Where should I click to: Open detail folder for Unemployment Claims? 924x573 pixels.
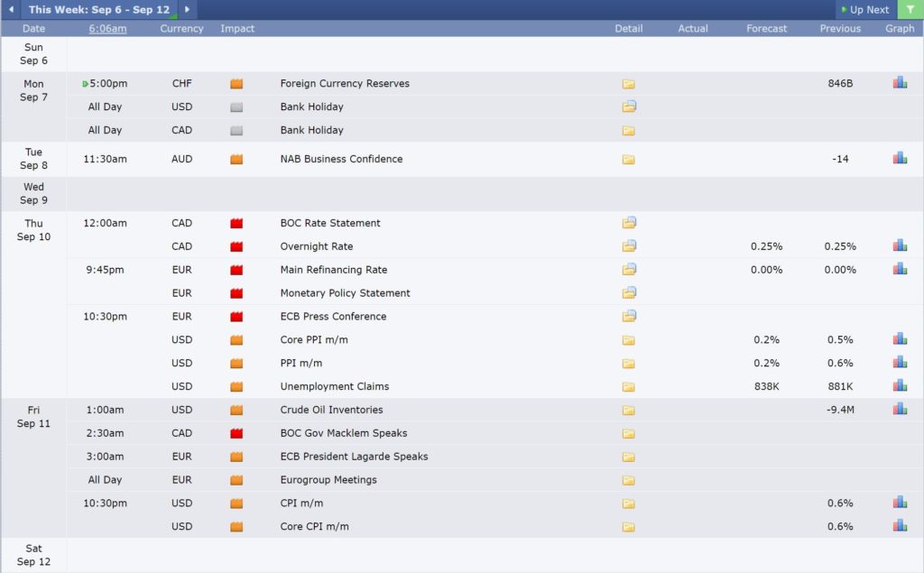point(629,387)
